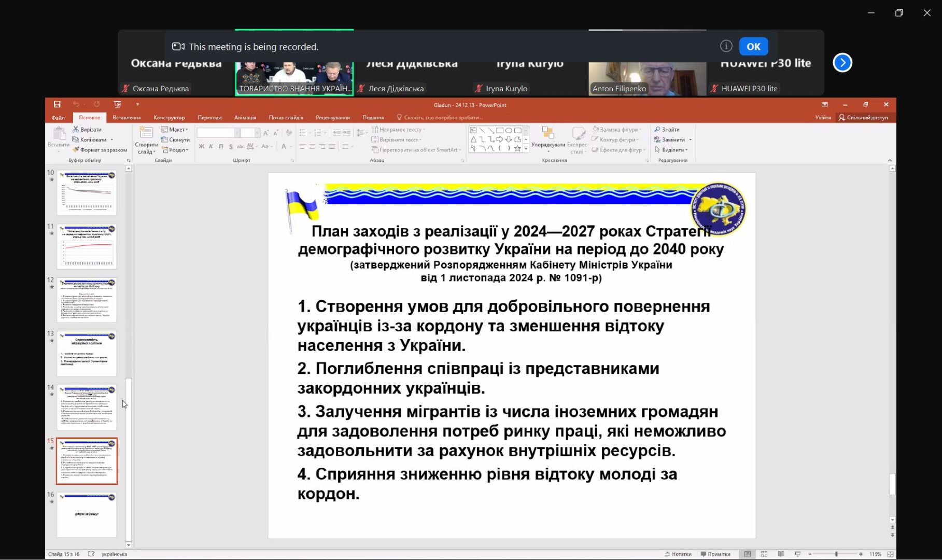
Task: Adjust the zoom slider in status bar
Action: 836,554
